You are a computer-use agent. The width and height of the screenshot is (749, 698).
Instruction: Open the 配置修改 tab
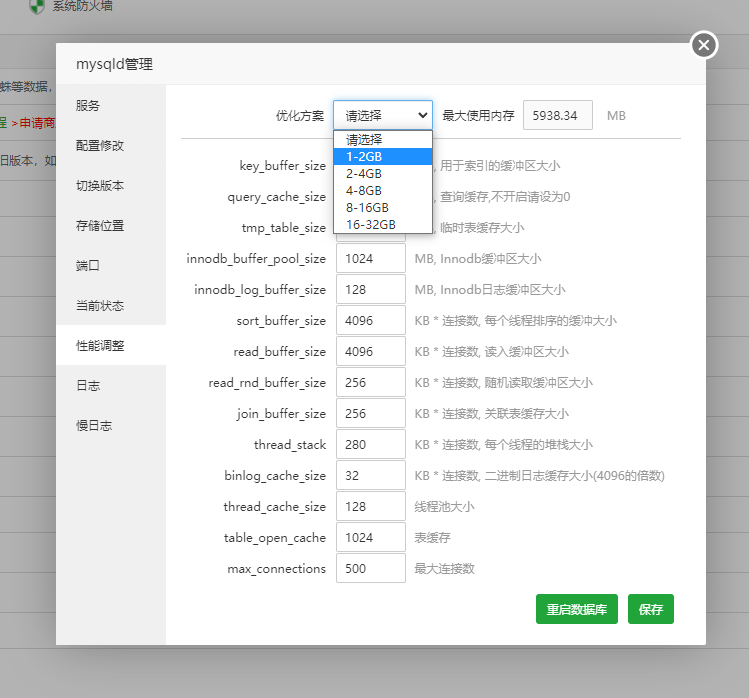coord(111,145)
